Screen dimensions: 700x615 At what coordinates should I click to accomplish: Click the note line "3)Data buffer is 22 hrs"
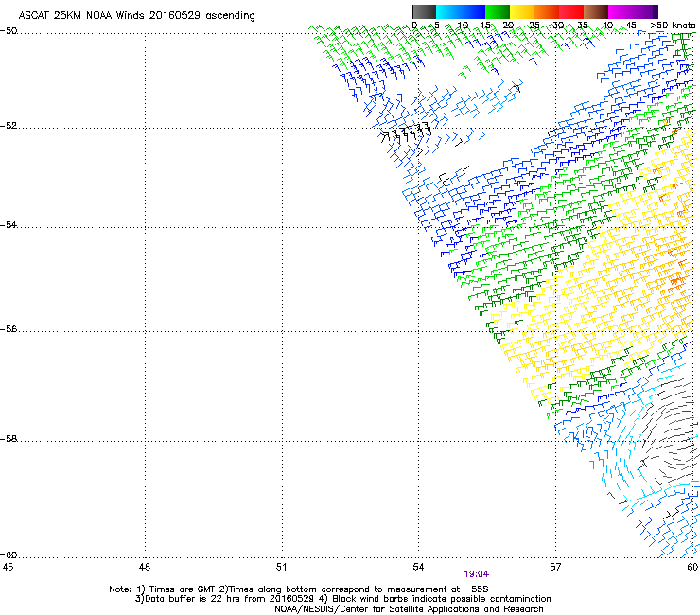pyautogui.click(x=342, y=599)
